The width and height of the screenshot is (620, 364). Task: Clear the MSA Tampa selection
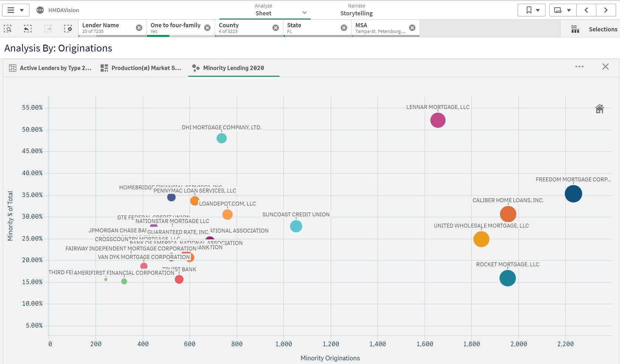(x=412, y=28)
